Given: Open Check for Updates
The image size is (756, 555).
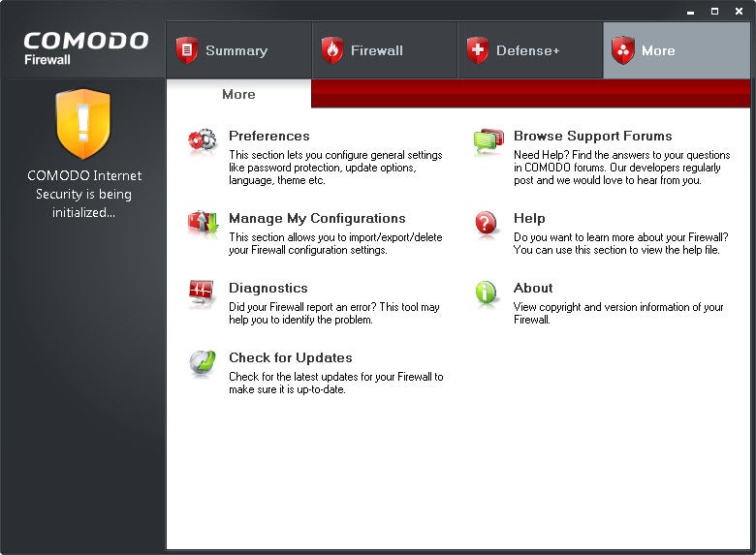Looking at the screenshot, I should click(290, 357).
